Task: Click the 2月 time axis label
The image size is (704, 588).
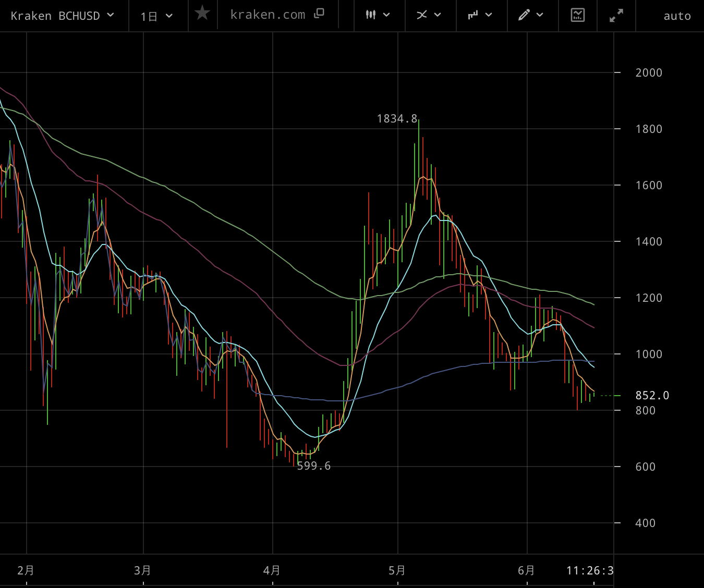Action: point(26,571)
